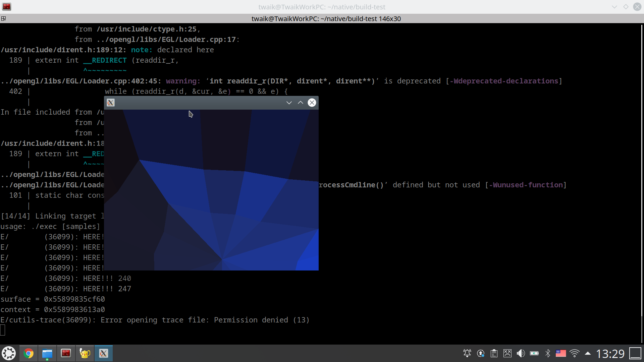Toggle the X.Org window's shade state with the up chevron

(x=300, y=103)
